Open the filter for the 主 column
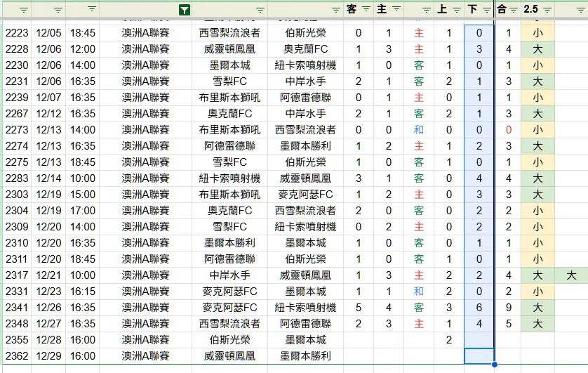The width and height of the screenshot is (588, 373). [396, 9]
